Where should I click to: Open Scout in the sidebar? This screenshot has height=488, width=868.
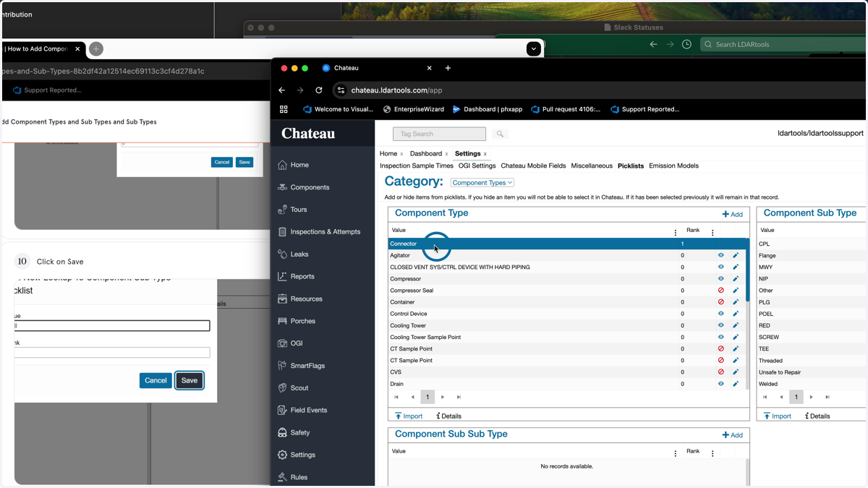coord(293,388)
